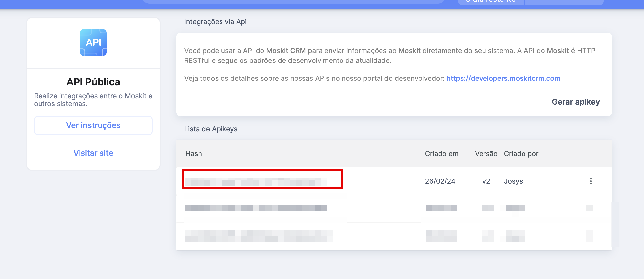644x279 pixels.
Task: Click the API Pública card title
Action: click(93, 82)
